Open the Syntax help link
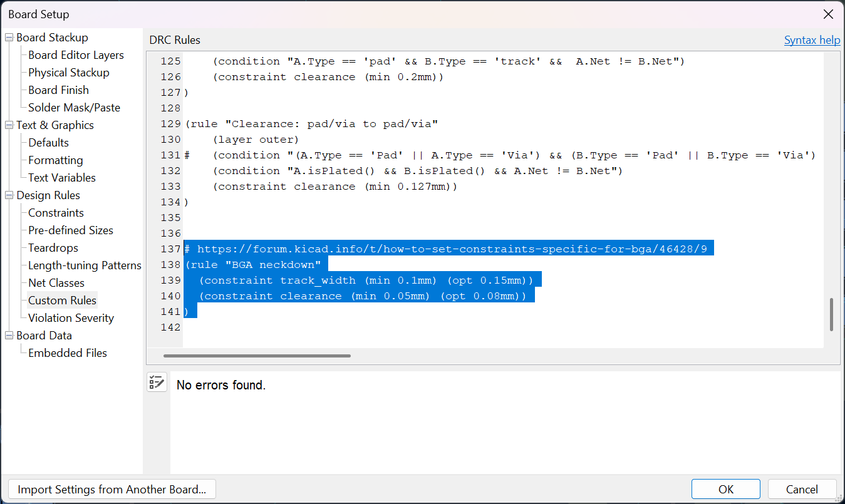The height and width of the screenshot is (504, 845). click(x=812, y=40)
